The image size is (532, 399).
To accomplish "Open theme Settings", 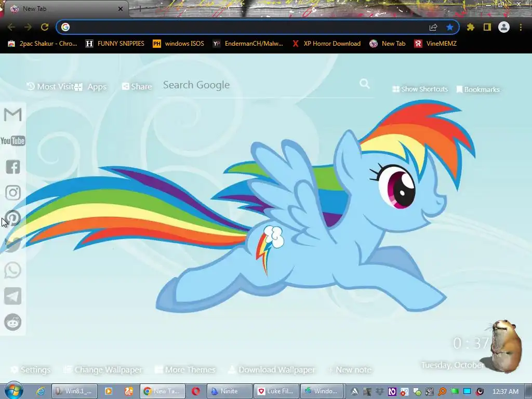I will pos(31,370).
